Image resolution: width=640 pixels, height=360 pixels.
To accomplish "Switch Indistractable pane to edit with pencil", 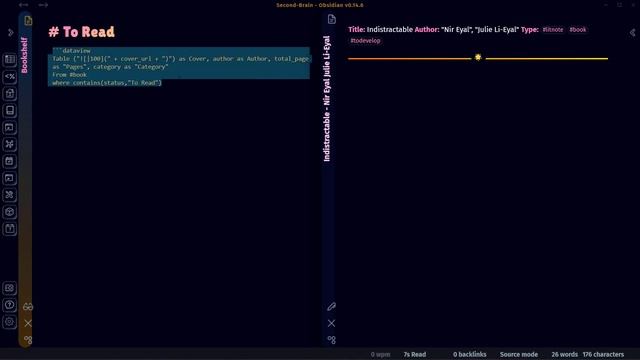I will 331,307.
